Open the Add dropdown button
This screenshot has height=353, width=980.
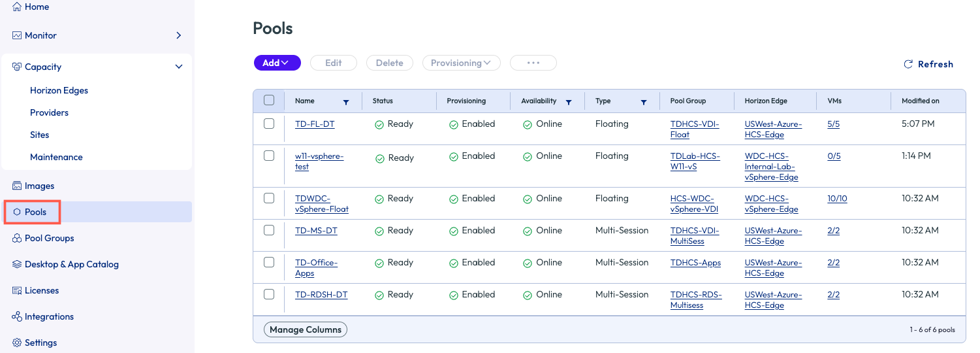(277, 63)
